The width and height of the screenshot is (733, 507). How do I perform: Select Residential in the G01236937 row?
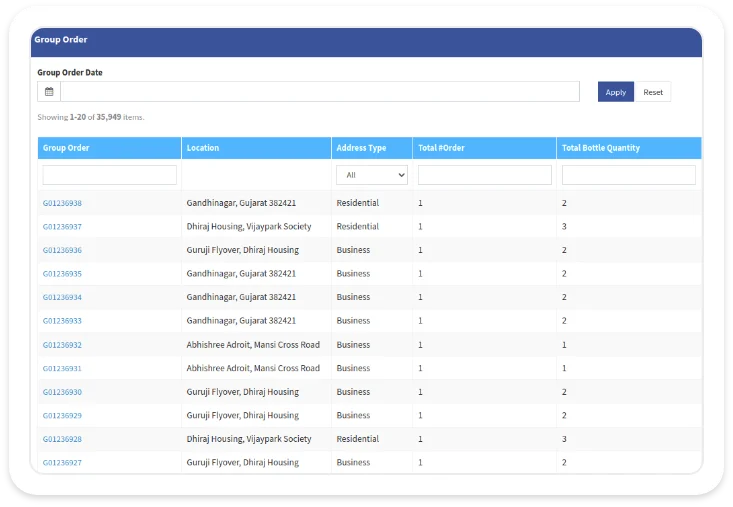[358, 226]
